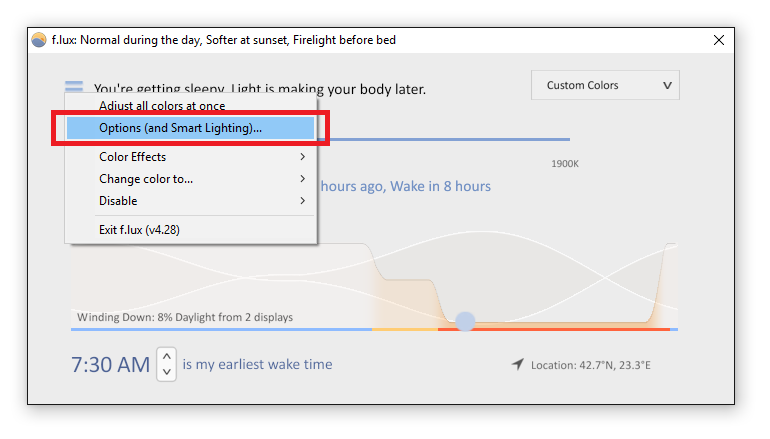The width and height of the screenshot is (770, 439).
Task: Open the hamburger menu icon
Action: (74, 86)
